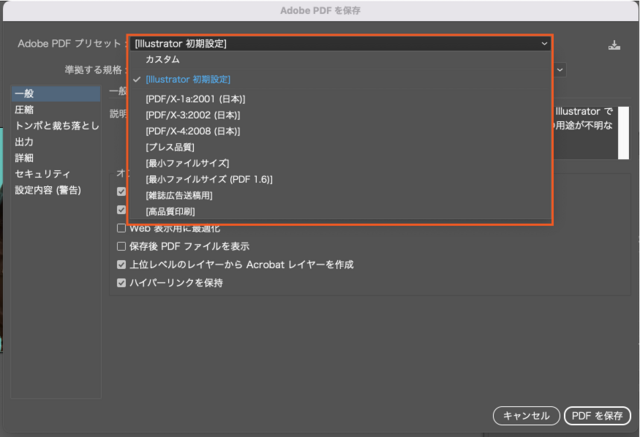The image size is (640, 437).
Task: Open the 圧縮 settings category
Action: click(x=24, y=110)
